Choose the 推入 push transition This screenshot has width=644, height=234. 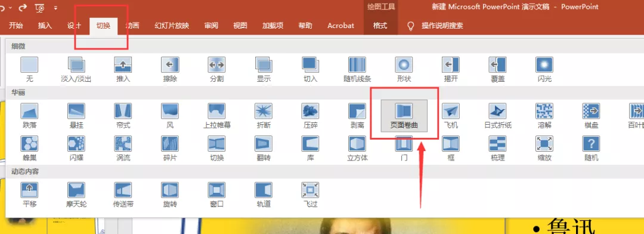(x=123, y=70)
